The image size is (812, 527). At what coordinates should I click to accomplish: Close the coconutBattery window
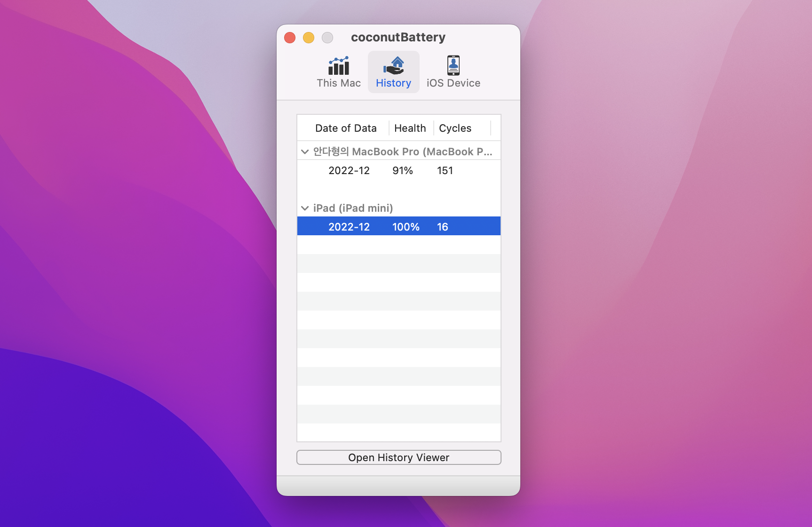pyautogui.click(x=290, y=38)
